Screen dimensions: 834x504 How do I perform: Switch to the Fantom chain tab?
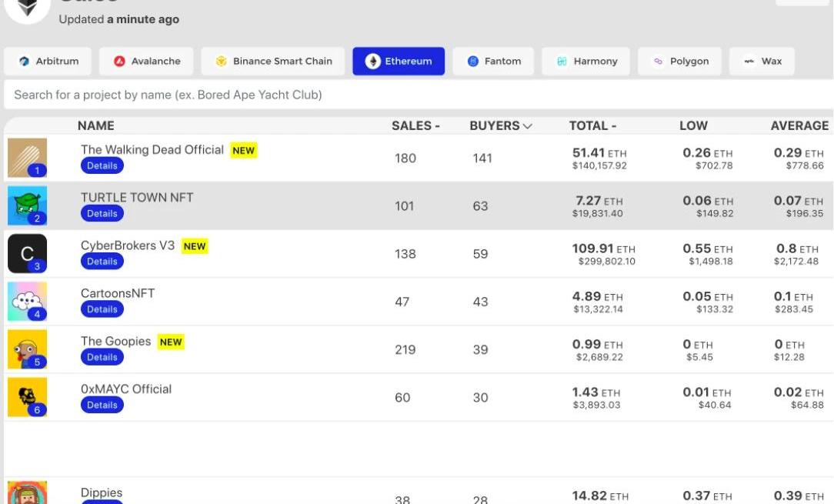[x=493, y=62]
